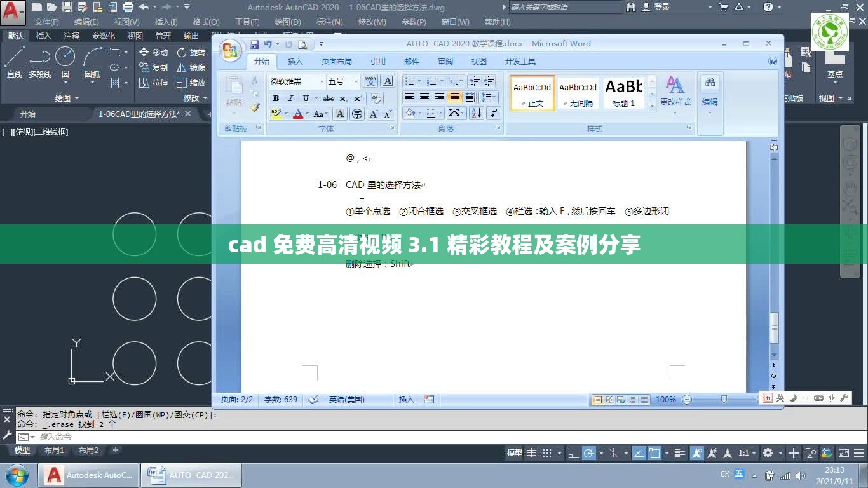Click the 移动 (Move) modify tool
Viewport: 868px width, 488px height.
pos(157,52)
